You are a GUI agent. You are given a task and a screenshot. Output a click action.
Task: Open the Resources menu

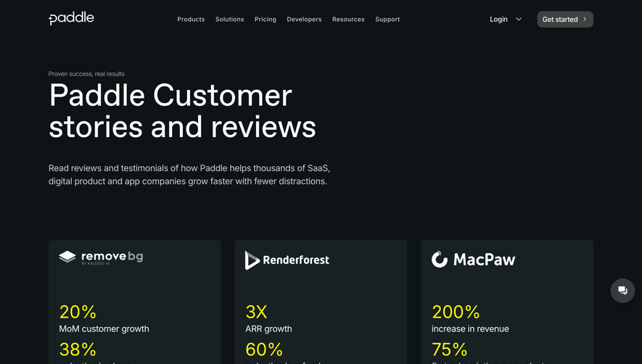348,20
